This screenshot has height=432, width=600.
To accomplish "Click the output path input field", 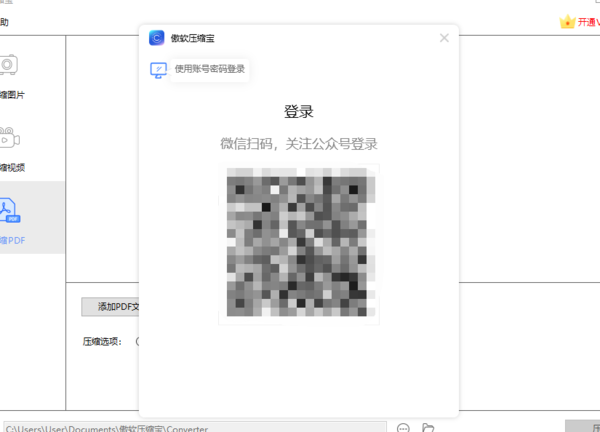I will point(195,427).
